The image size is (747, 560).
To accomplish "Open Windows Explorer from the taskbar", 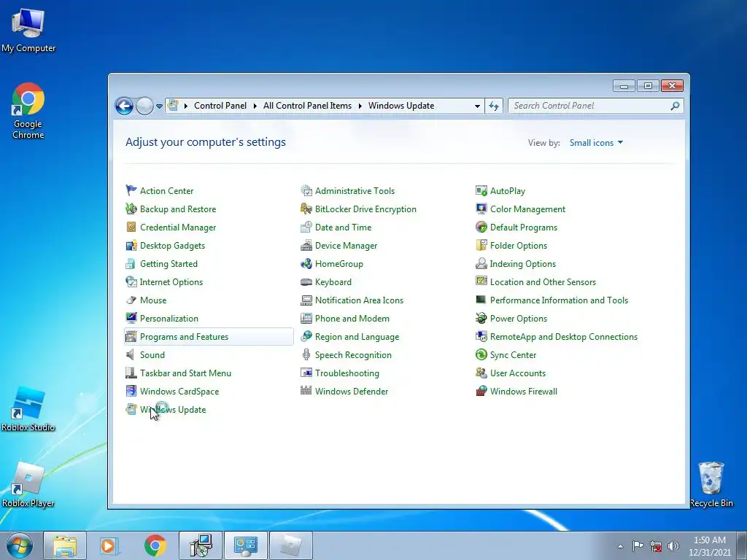I will [65, 545].
